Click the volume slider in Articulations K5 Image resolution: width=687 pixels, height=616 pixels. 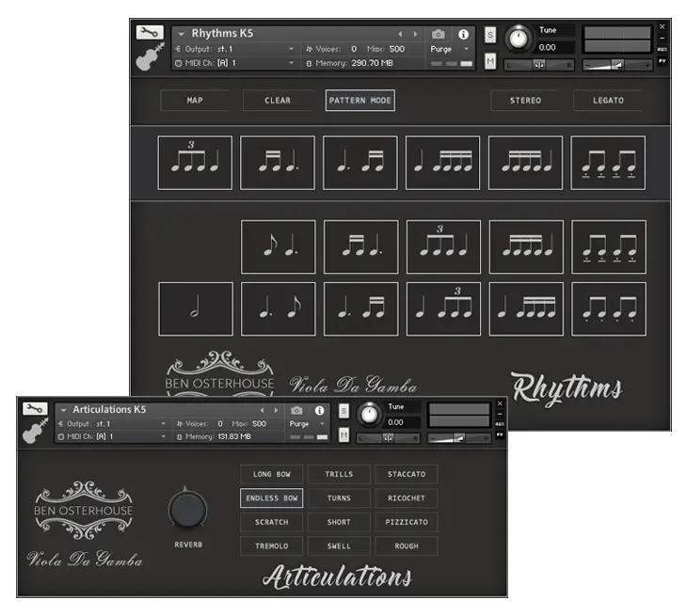458,438
